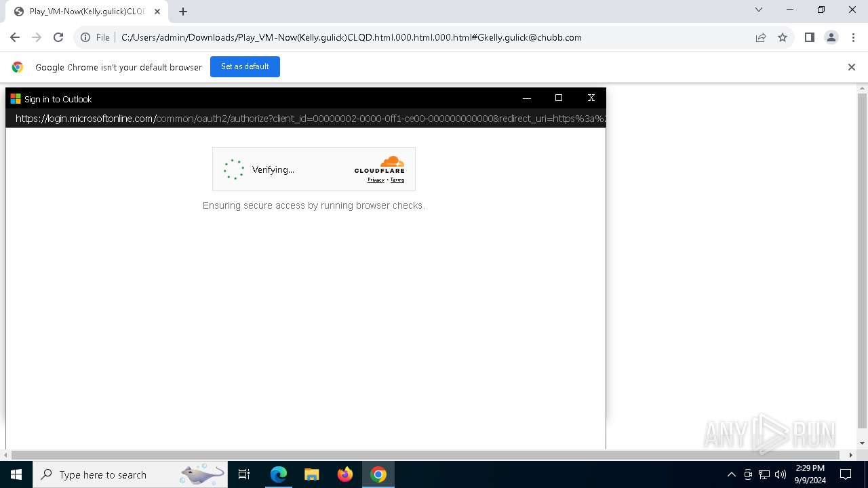This screenshot has height=488, width=868.
Task: Click the vertical page scrollbar
Action: point(862,261)
